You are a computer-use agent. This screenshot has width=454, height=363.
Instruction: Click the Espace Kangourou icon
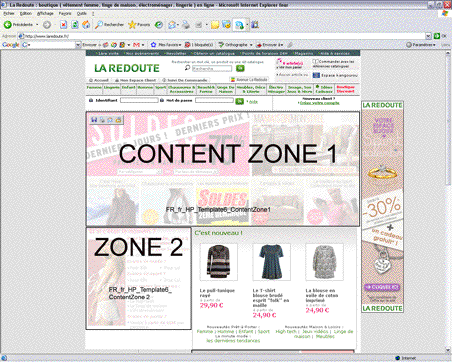point(316,75)
